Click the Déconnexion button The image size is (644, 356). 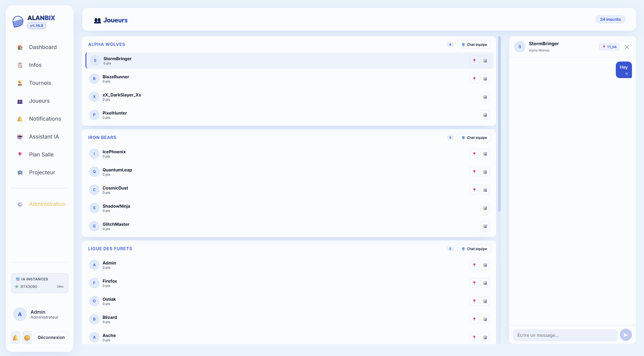(x=51, y=337)
